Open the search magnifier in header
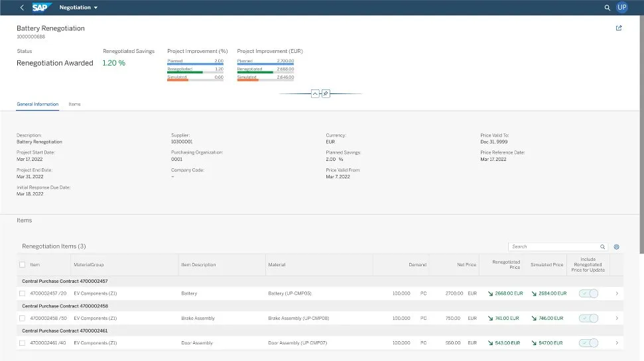The image size is (644, 361). coord(607,7)
